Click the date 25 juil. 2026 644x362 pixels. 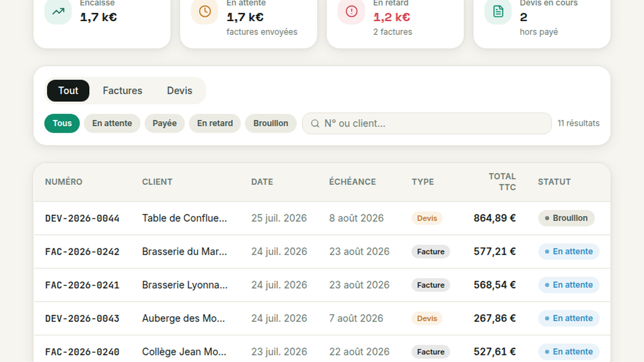click(x=279, y=219)
